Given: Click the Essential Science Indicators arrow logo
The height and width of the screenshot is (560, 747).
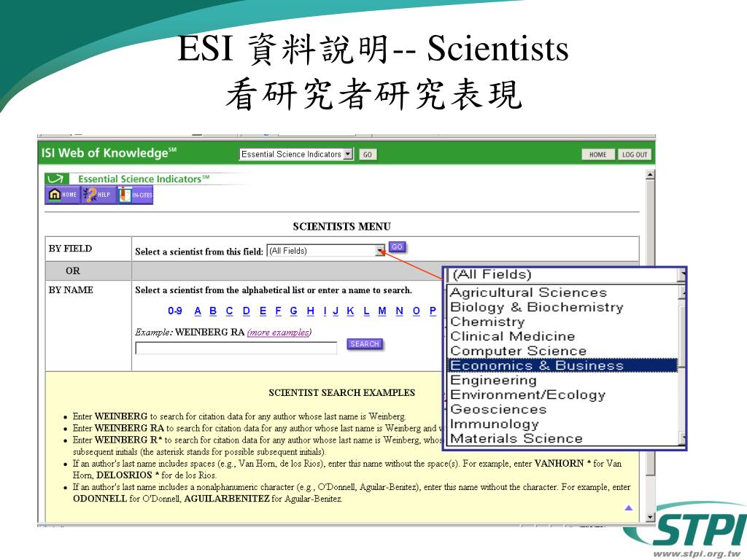Looking at the screenshot, I should tap(55, 179).
